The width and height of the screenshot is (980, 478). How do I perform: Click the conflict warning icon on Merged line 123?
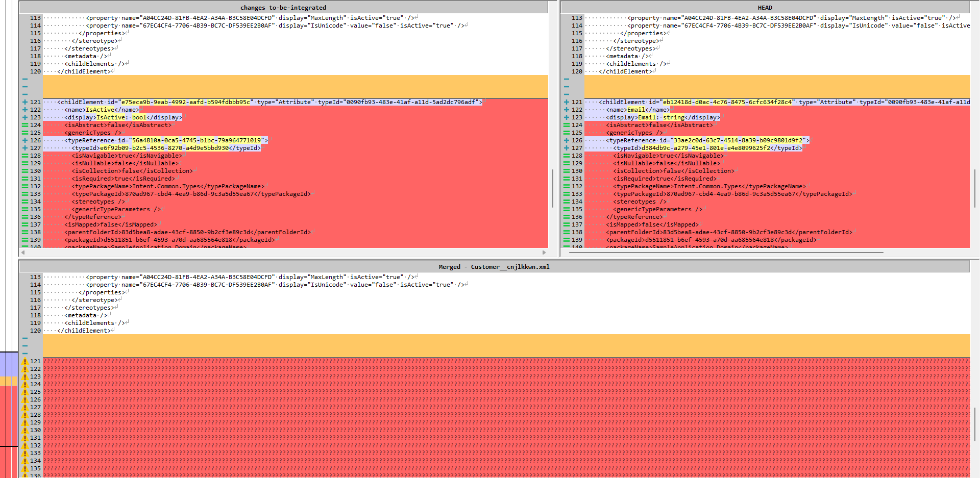pos(24,376)
